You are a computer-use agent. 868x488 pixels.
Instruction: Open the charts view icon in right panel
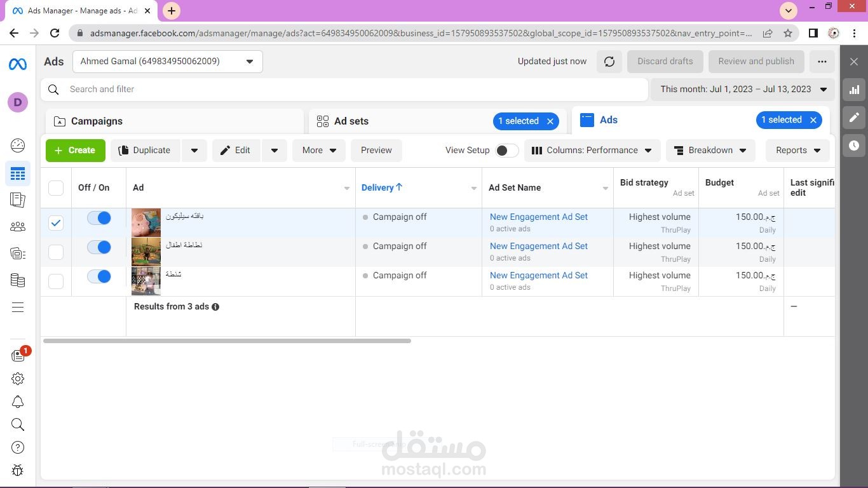pyautogui.click(x=854, y=90)
